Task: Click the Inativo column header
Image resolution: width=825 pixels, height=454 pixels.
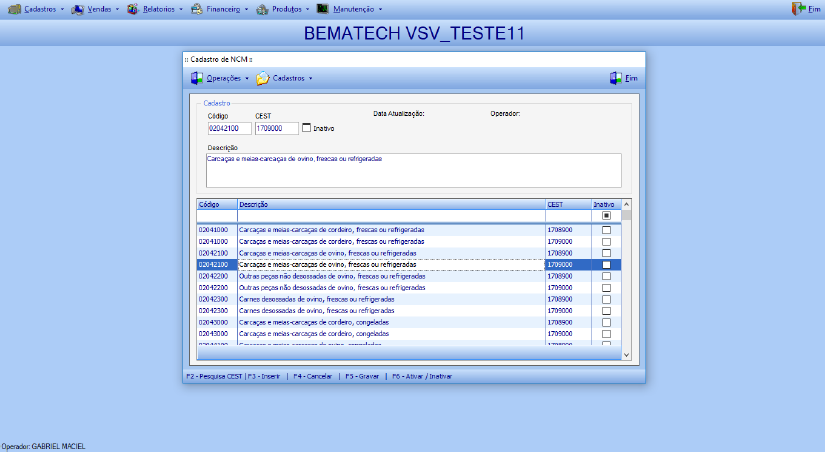Action: (606, 204)
